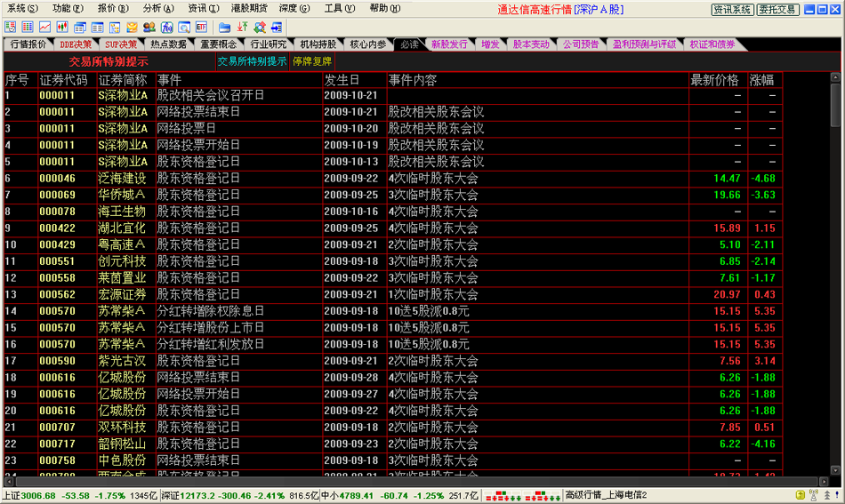Switch to the 权证和债券 tab

click(712, 44)
